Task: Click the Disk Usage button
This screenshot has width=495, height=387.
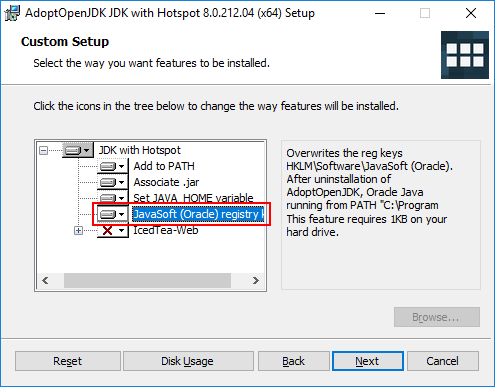Action: click(188, 361)
